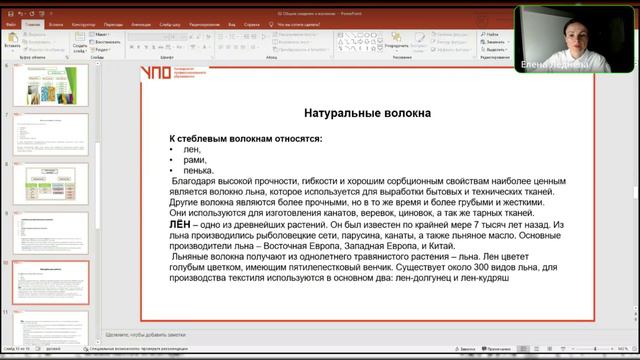Toggle numbered list
Screen dimensions: 640x360
point(233,37)
